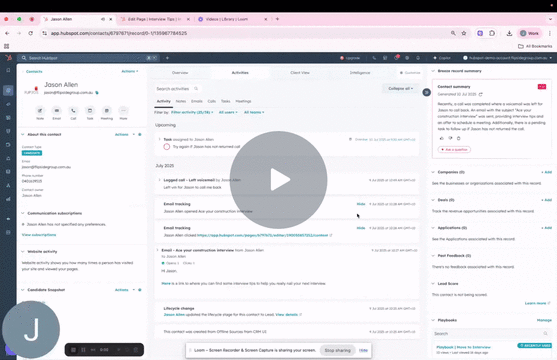Click the Contacts breadcrumb link

coord(34,72)
